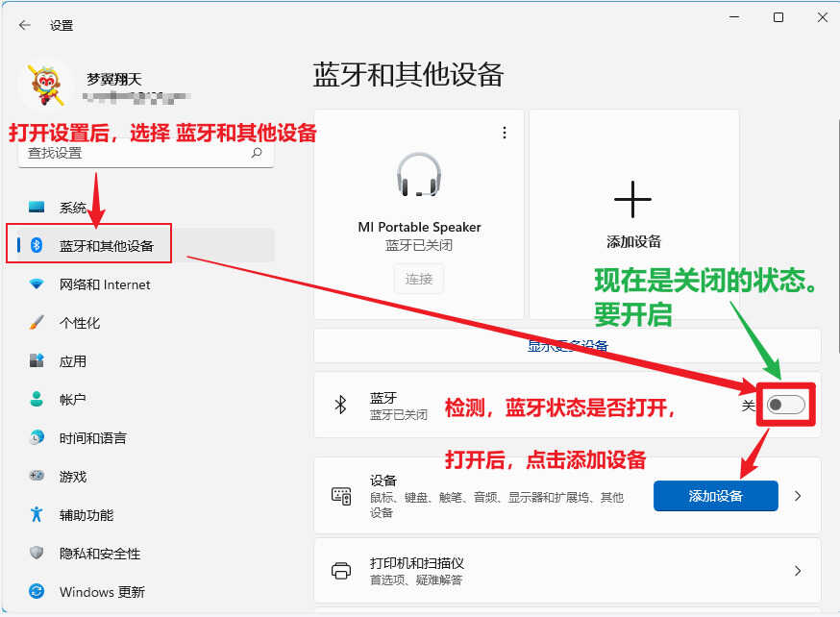The width and height of the screenshot is (840, 617).
Task: Click the 网络和 Internet wifi icon
Action: pyautogui.click(x=37, y=284)
